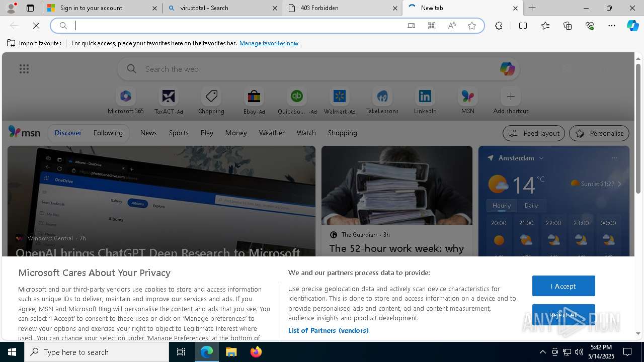This screenshot has height=362, width=644.
Task: Open Manage favorites now link
Action: [x=269, y=43]
